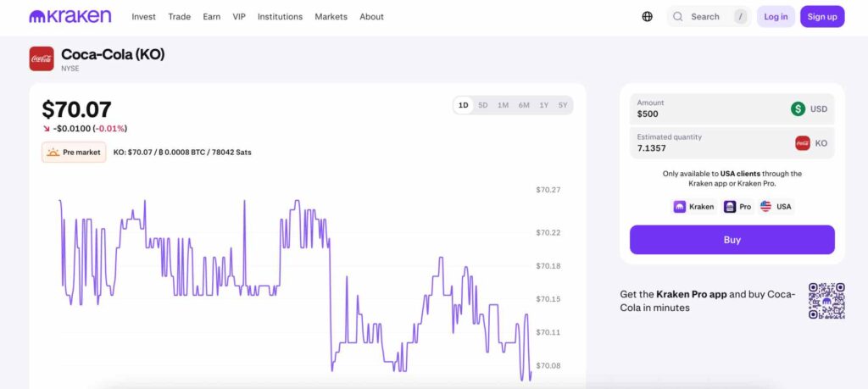Click the KO Coca-Cola icon in quantity field
Screen dimensions: 868x389
pos(802,142)
